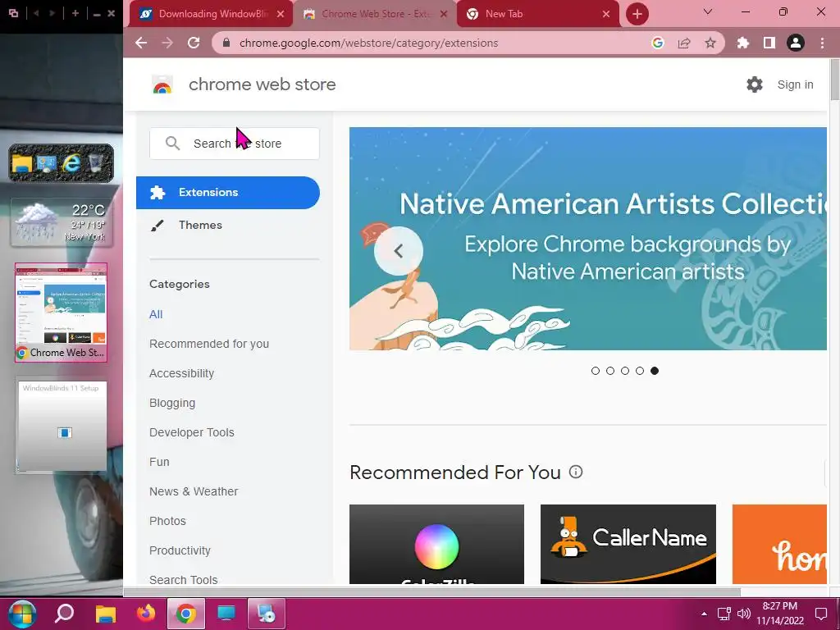Open the Blogging category

click(172, 403)
